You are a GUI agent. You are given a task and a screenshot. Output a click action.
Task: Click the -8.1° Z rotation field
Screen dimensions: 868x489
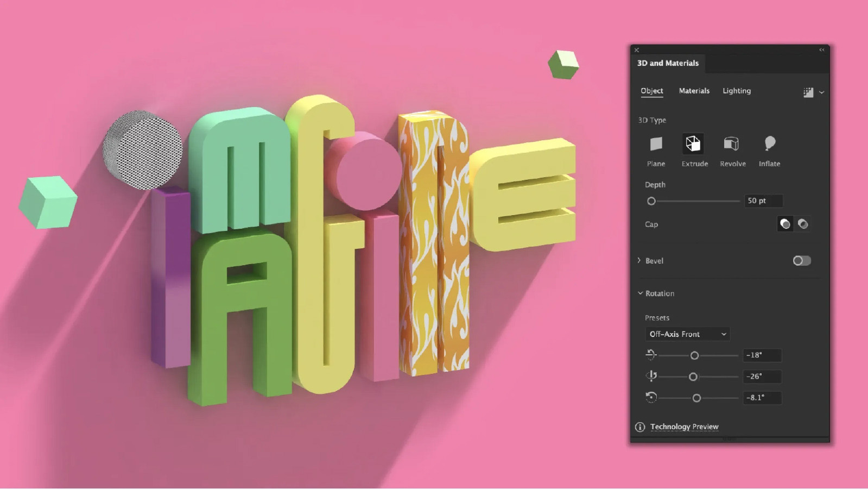click(x=762, y=397)
